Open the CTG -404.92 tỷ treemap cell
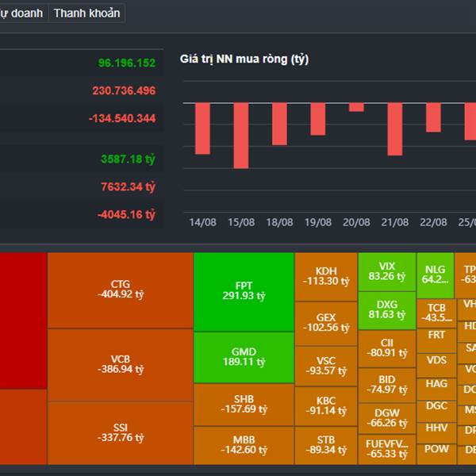This screenshot has width=476, height=476. pyautogui.click(x=121, y=290)
